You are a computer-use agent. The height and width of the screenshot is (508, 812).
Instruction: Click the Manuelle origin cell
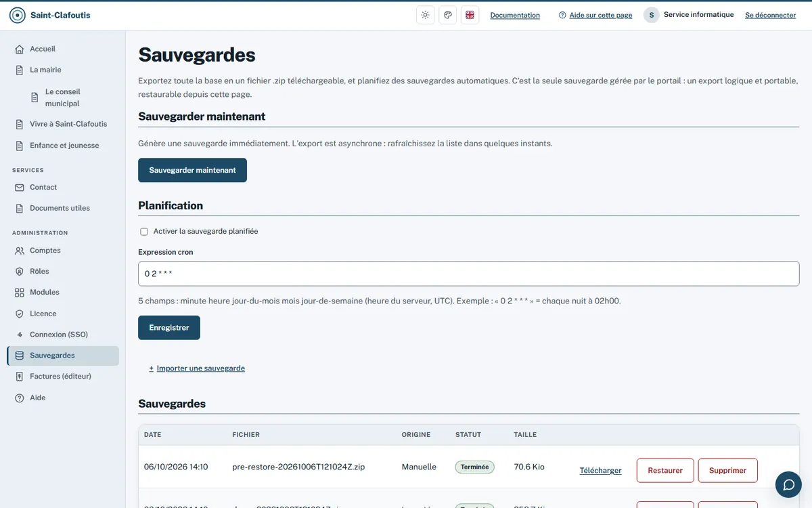[419, 467]
